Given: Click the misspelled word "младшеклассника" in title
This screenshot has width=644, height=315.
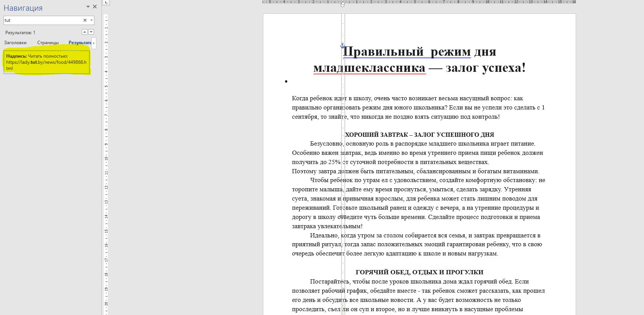Looking at the screenshot, I should click(369, 68).
